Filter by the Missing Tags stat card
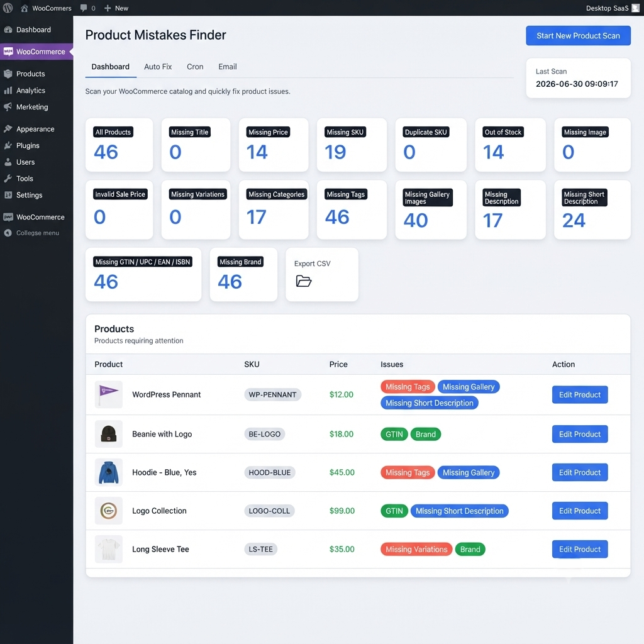This screenshot has width=644, height=644. 352,209
